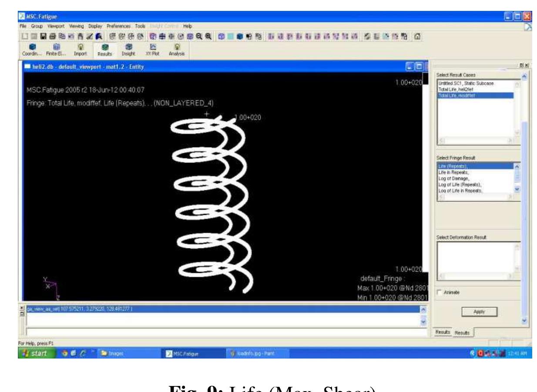Click the first pink view-orientation icon

click(x=271, y=37)
